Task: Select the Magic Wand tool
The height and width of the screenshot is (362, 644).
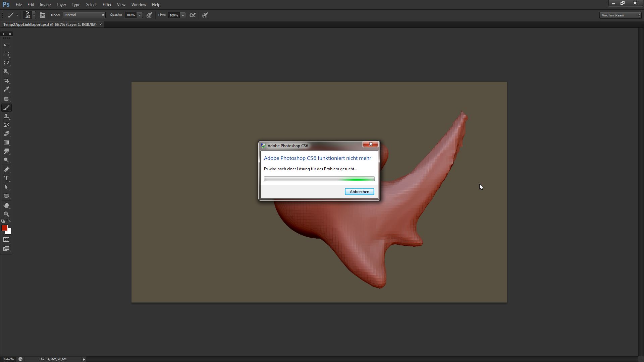Action: (x=6, y=72)
